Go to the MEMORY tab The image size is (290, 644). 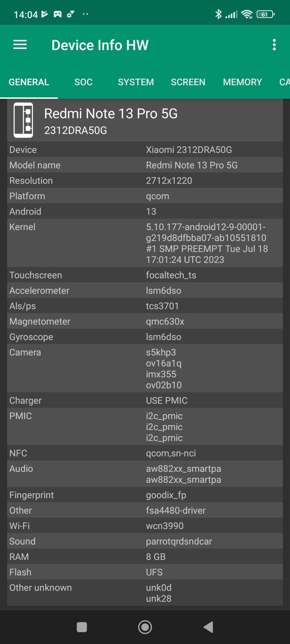(x=242, y=82)
